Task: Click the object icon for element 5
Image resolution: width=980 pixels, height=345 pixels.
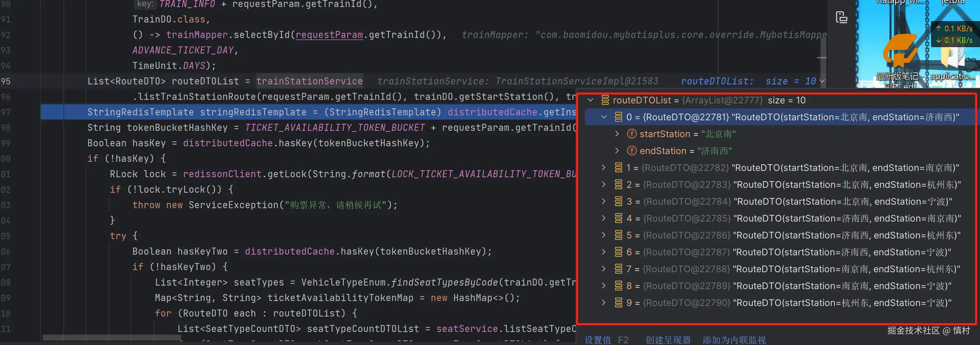Action: pos(619,236)
